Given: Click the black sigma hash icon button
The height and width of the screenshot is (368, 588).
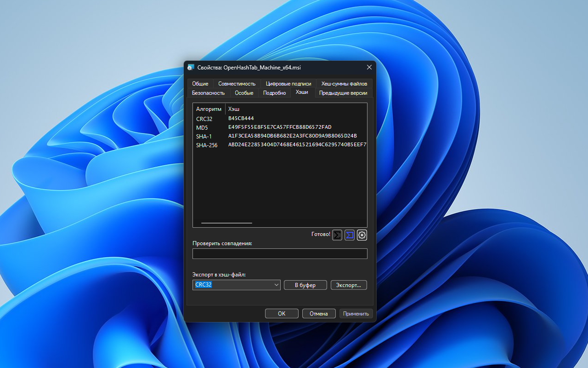Looking at the screenshot, I should (337, 235).
